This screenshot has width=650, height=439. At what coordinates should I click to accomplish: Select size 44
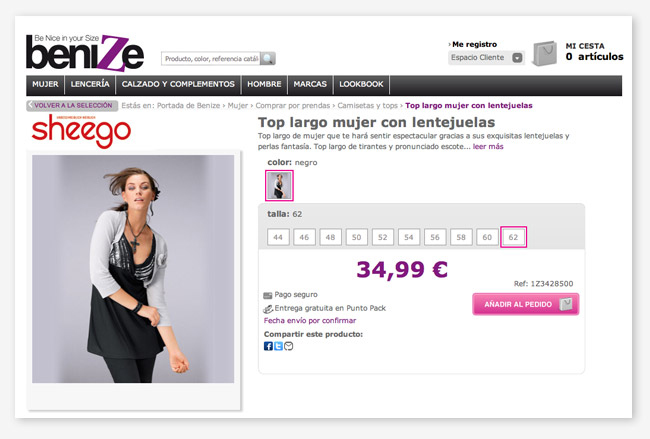tap(278, 237)
